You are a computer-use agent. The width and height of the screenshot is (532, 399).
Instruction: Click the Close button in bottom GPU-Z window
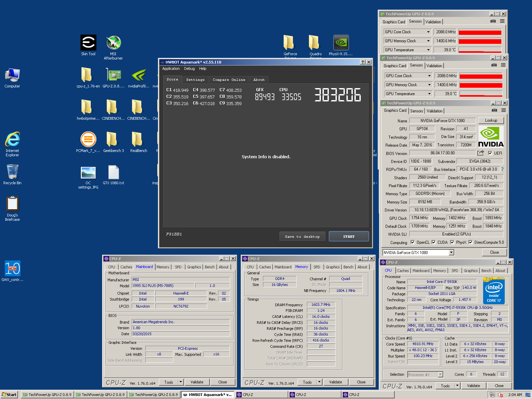(x=494, y=252)
